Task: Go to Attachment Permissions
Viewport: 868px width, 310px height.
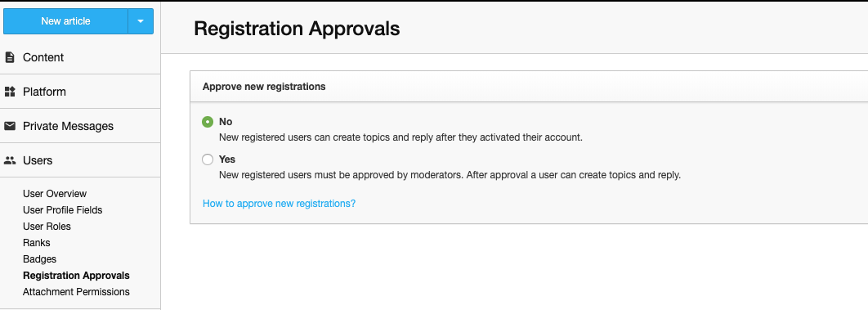Action: tap(76, 292)
